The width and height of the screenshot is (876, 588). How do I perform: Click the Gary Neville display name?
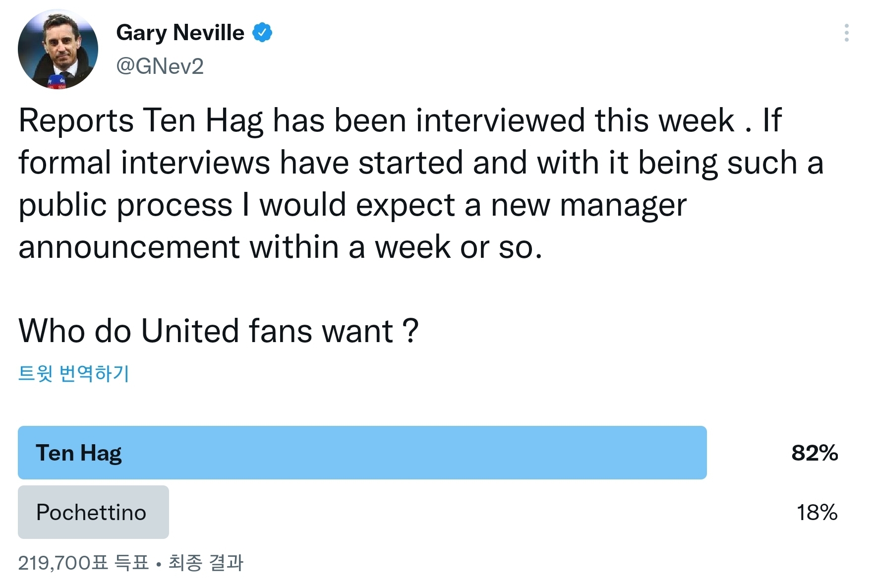click(x=180, y=33)
